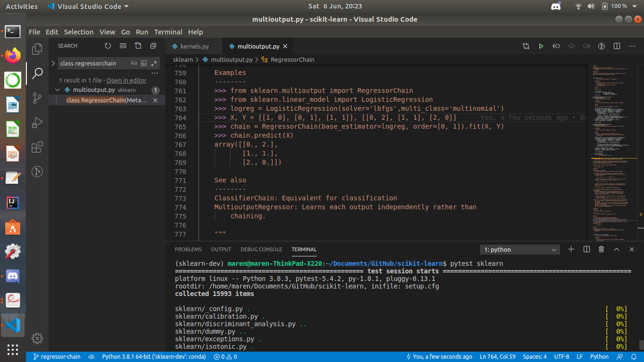
Task: Click the terminal scrollbar
Action: click(641, 345)
